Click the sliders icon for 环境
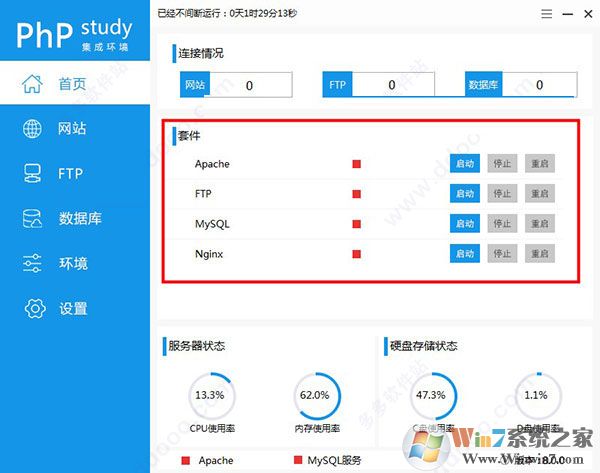 [x=32, y=263]
